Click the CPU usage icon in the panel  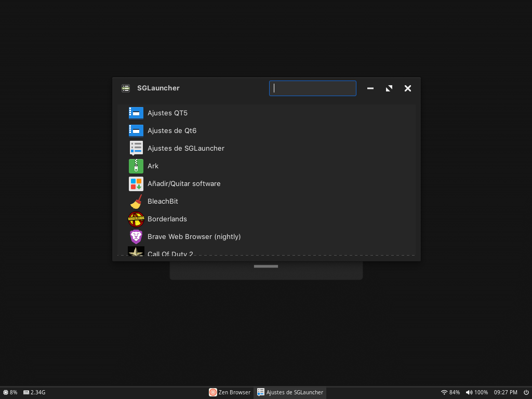[x=5, y=392]
